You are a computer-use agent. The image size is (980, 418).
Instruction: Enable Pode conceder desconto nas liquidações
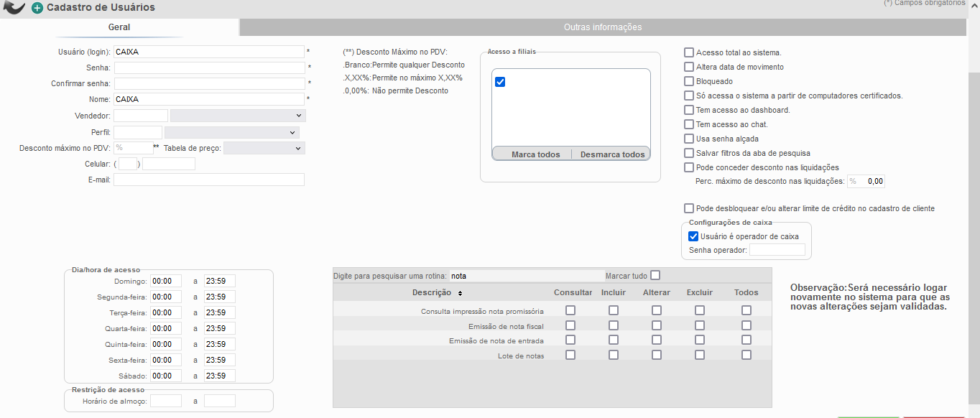click(689, 167)
